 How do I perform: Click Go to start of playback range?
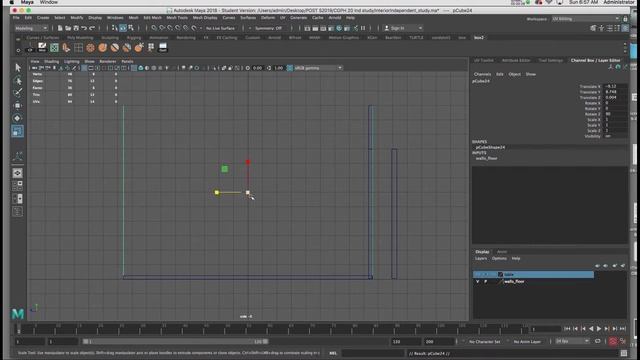(x=567, y=329)
